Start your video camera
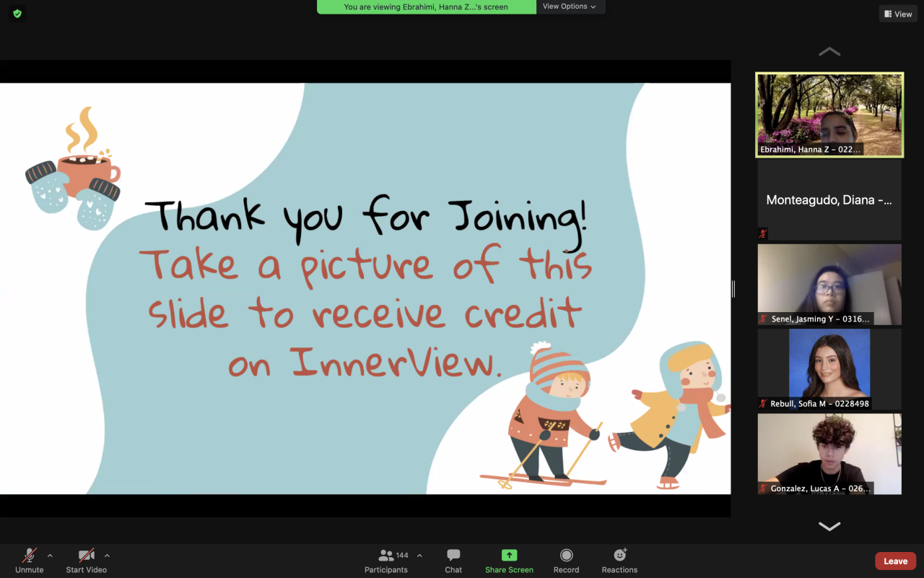This screenshot has height=578, width=924. pyautogui.click(x=86, y=560)
